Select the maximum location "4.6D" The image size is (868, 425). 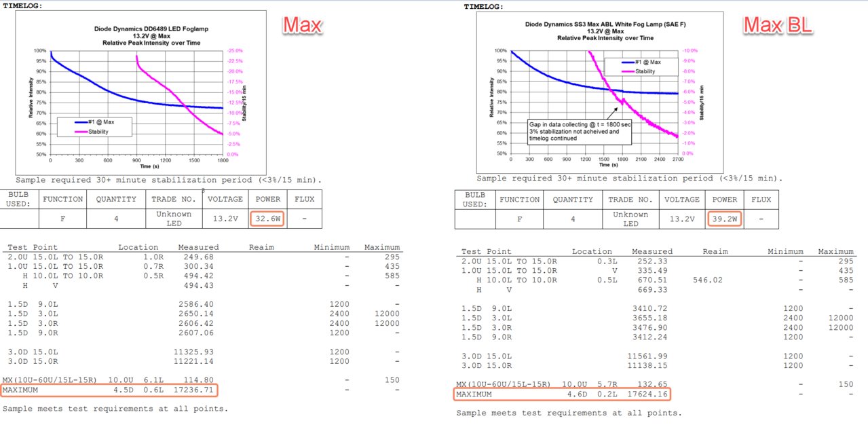coord(578,394)
